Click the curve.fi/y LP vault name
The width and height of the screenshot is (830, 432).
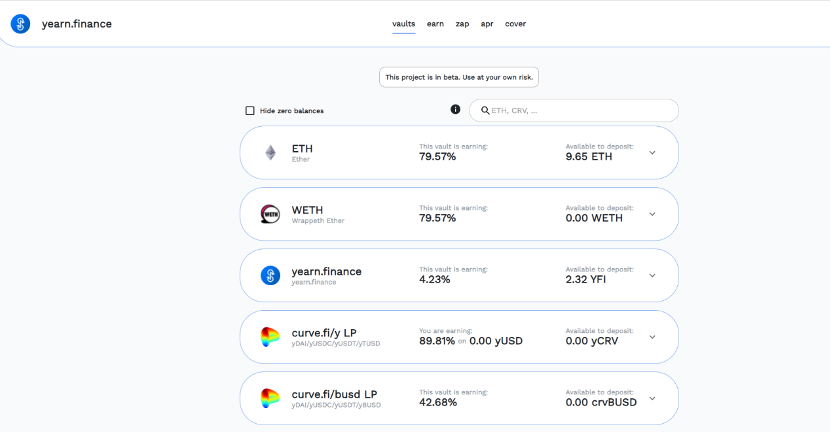coord(324,333)
